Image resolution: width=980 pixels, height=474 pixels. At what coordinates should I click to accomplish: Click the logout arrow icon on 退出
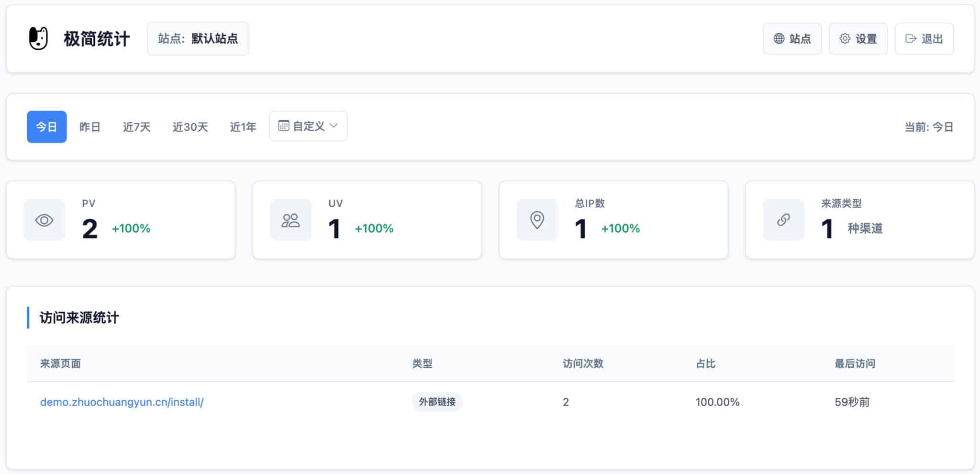911,39
